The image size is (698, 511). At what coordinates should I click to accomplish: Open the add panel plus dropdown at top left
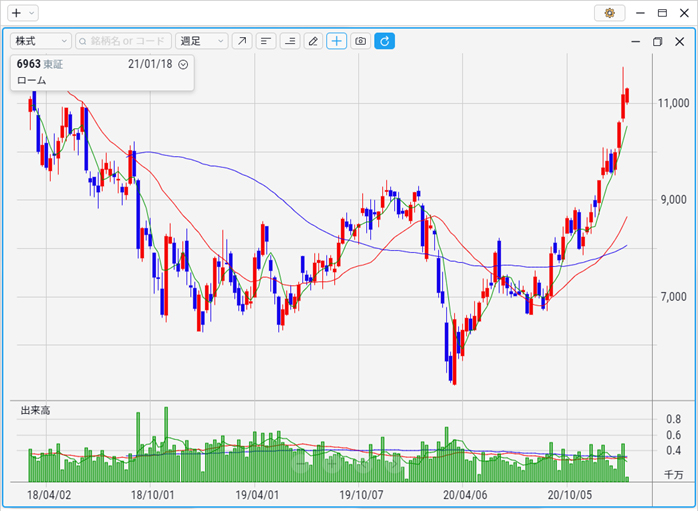(x=23, y=13)
